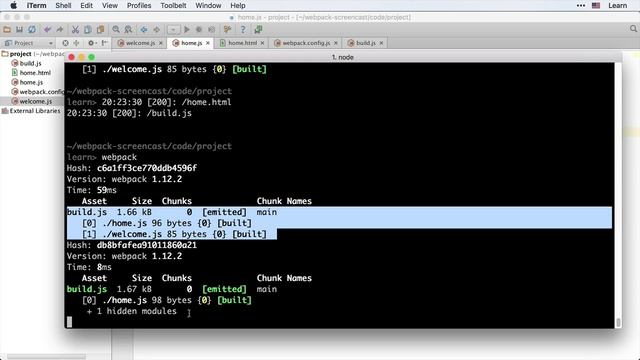Click the Save All disk icon
This screenshot has width=640, height=360.
19,29
